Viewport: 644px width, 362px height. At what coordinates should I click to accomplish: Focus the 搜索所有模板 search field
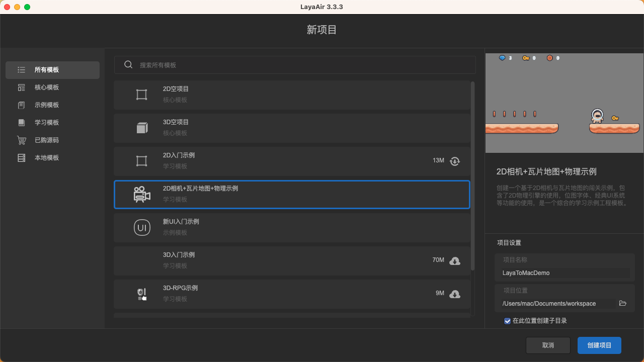(x=295, y=65)
